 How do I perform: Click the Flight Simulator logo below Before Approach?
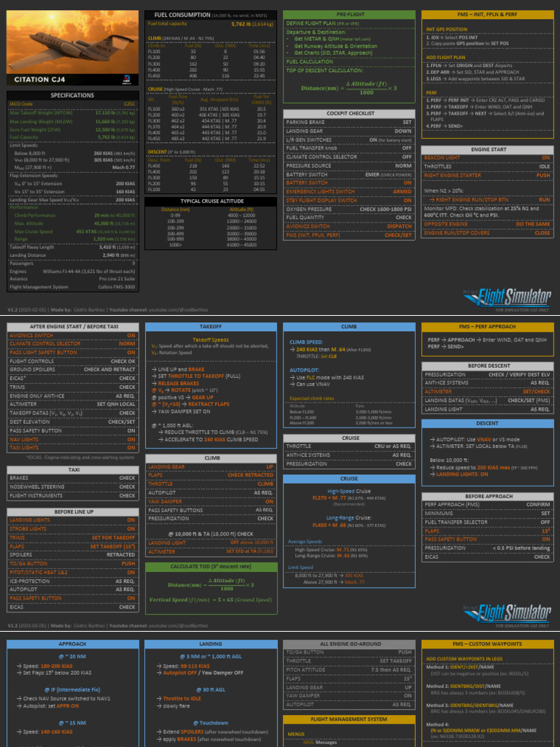pos(507,612)
